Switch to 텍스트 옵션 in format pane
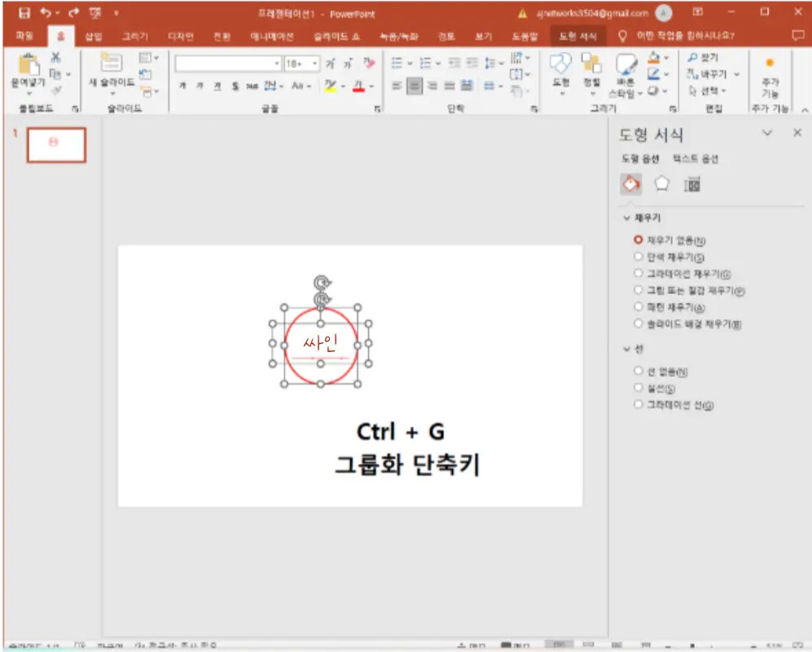Image resolution: width=812 pixels, height=652 pixels. pos(695,159)
